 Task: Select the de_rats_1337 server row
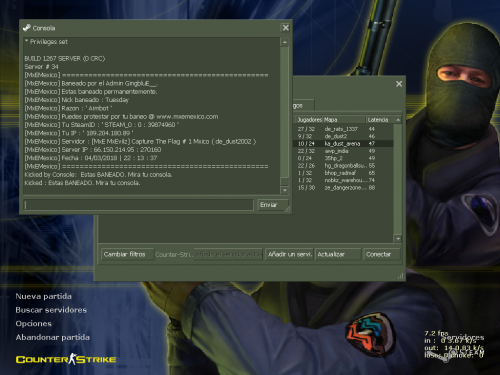343,129
